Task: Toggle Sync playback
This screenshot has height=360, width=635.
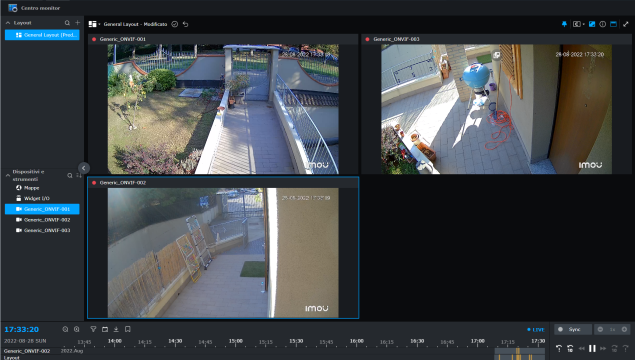Action: coord(573,329)
